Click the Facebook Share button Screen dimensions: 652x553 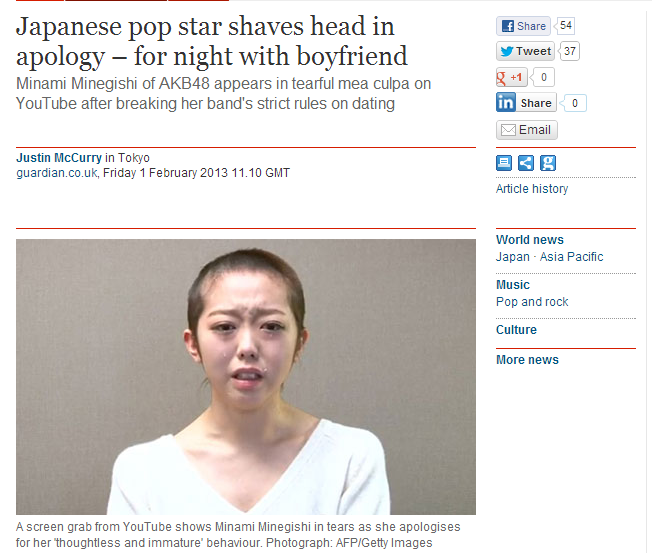coord(523,26)
